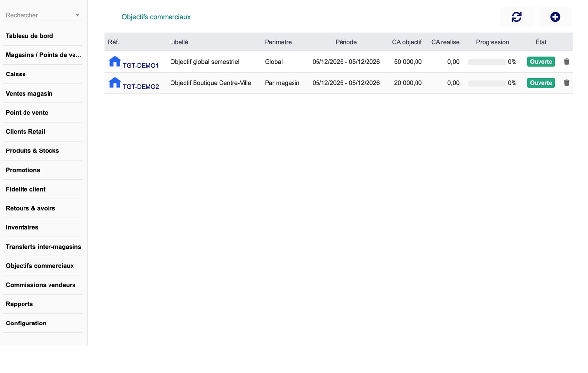Click the '50 000,00' objective amount
Image resolution: width=588 pixels, height=373 pixels.
pyautogui.click(x=408, y=62)
